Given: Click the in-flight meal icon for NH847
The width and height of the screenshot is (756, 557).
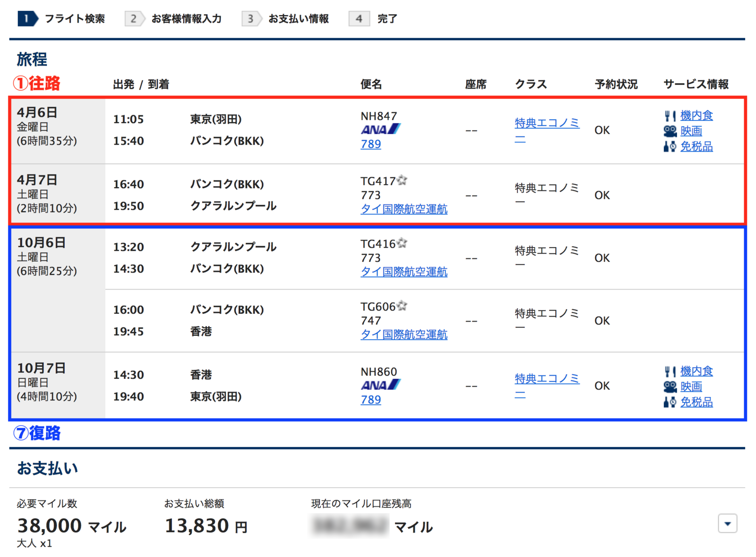Looking at the screenshot, I should tap(670, 116).
